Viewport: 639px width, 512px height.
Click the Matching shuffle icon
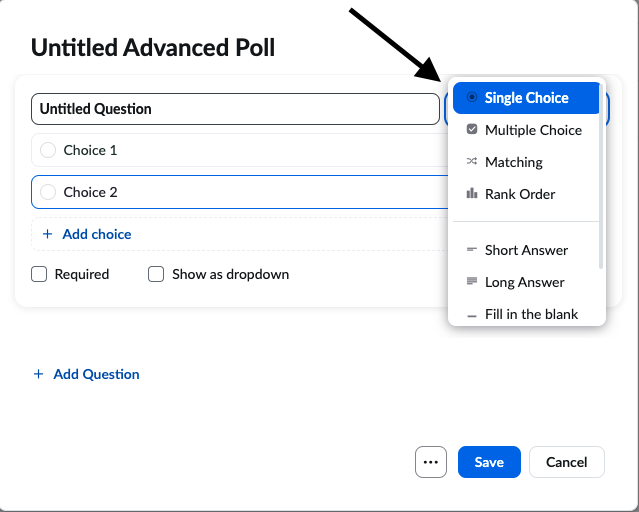(x=472, y=162)
